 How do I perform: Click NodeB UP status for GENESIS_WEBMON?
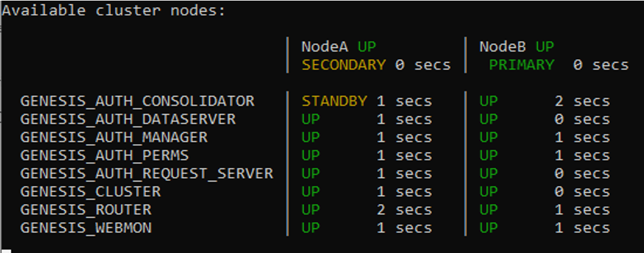(488, 228)
